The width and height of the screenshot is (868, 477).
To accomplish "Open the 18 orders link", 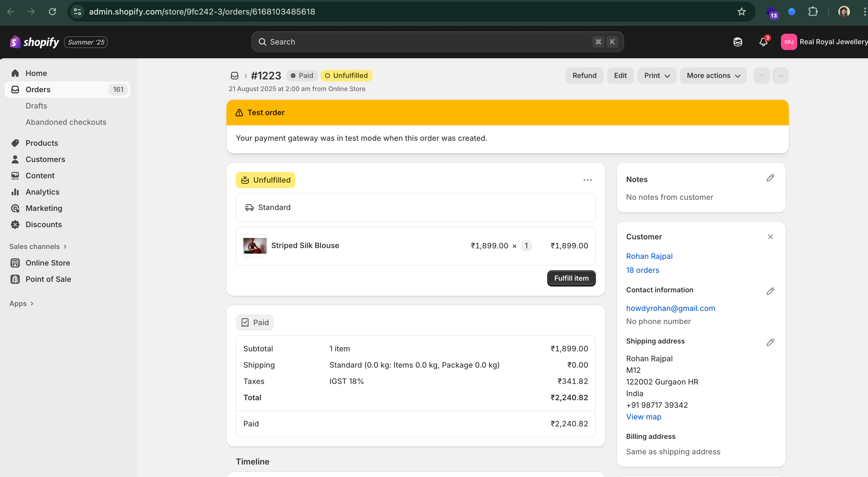I will click(642, 270).
